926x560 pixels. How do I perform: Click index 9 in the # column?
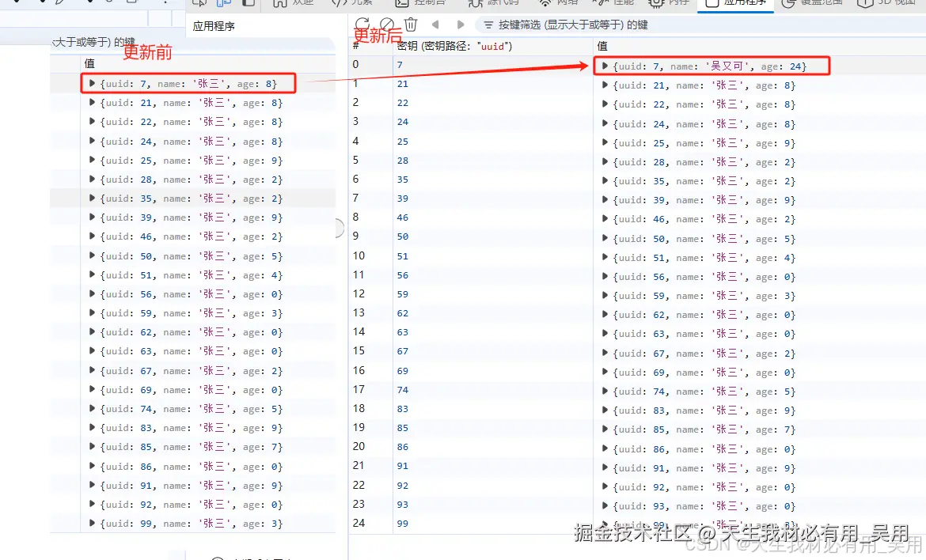[x=355, y=236]
